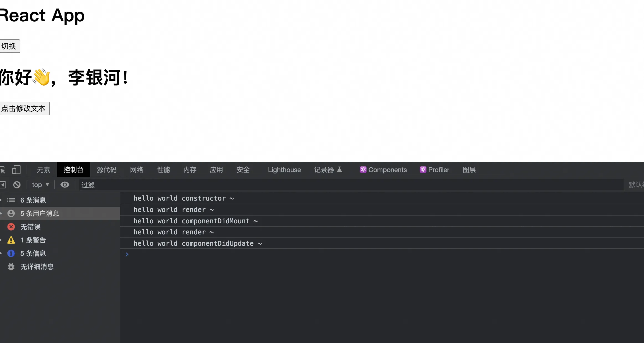Click the live expression eye icon
This screenshot has width=644, height=343.
coord(65,185)
